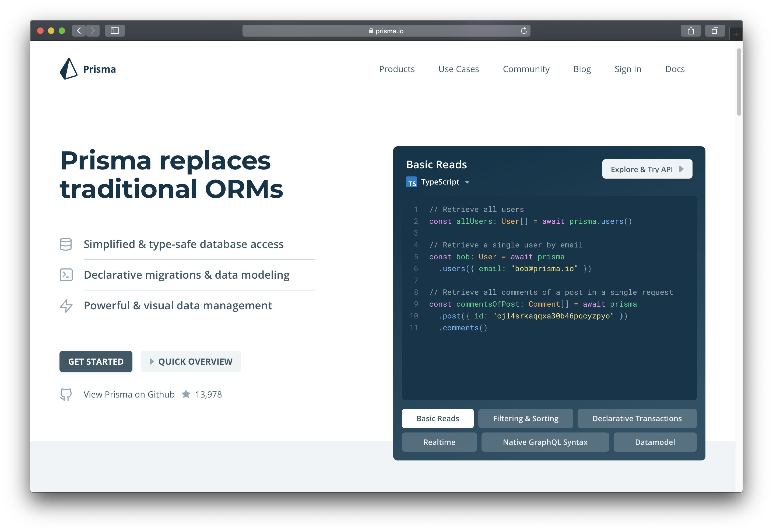The height and width of the screenshot is (532, 773).
Task: Click the GitHub star icon
Action: (x=186, y=394)
